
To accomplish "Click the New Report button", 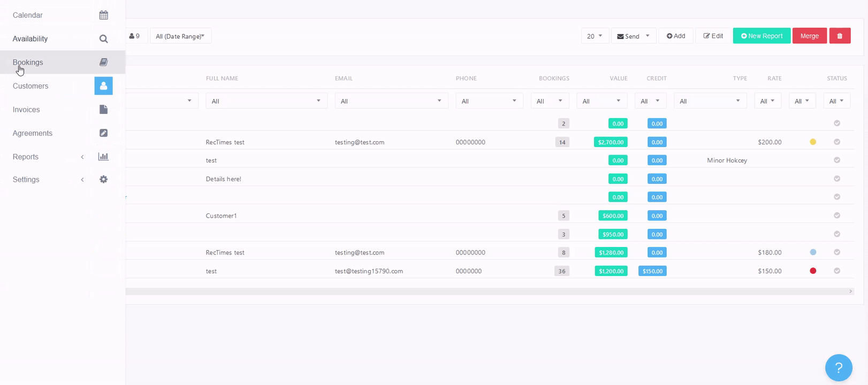I will [x=761, y=36].
